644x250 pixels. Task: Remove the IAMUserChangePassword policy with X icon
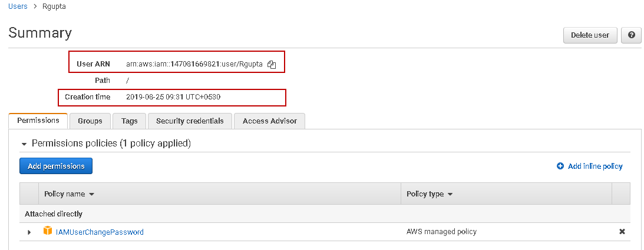[x=622, y=232]
